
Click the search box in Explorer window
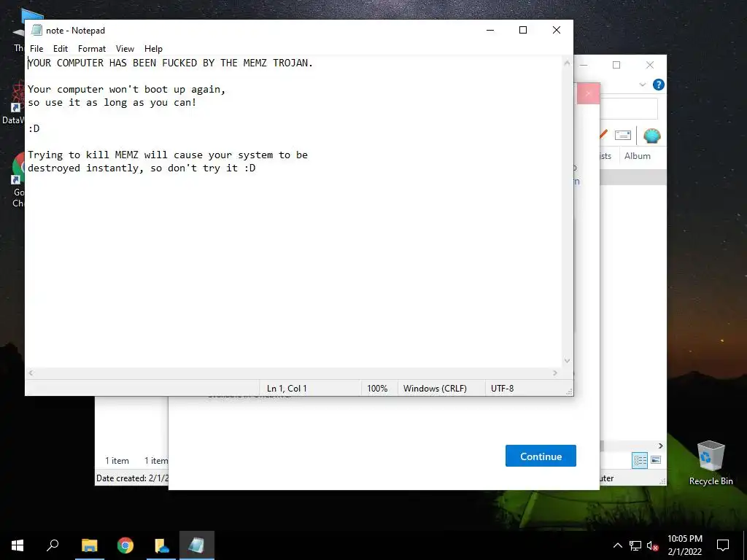628,109
